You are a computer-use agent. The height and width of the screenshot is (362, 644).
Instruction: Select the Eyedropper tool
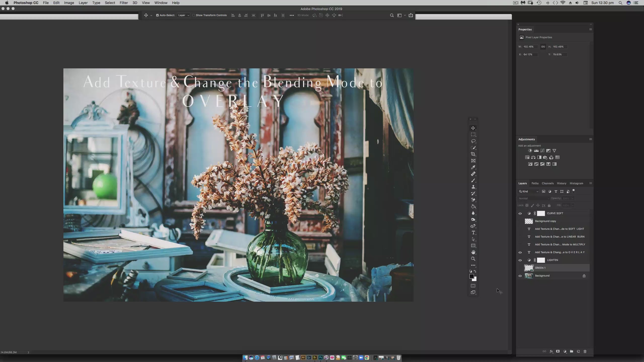click(473, 167)
